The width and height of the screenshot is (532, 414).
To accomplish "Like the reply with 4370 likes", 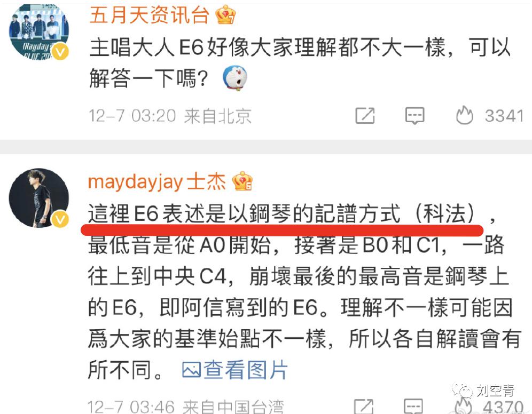I will click(464, 406).
